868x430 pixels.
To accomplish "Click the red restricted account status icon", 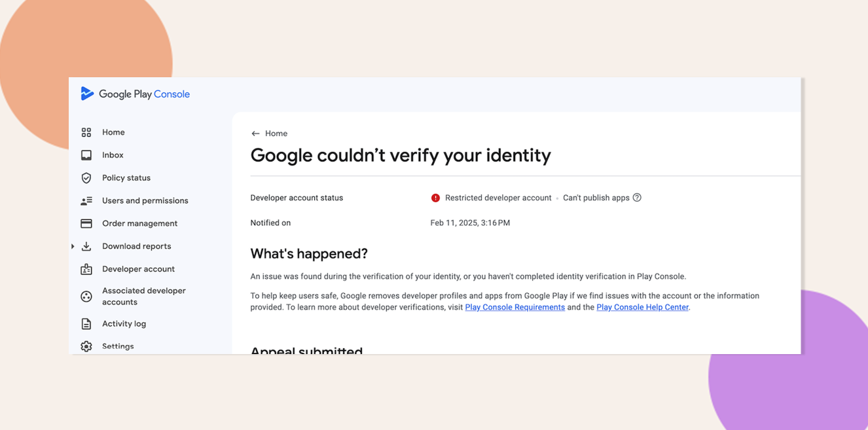I will pos(435,198).
